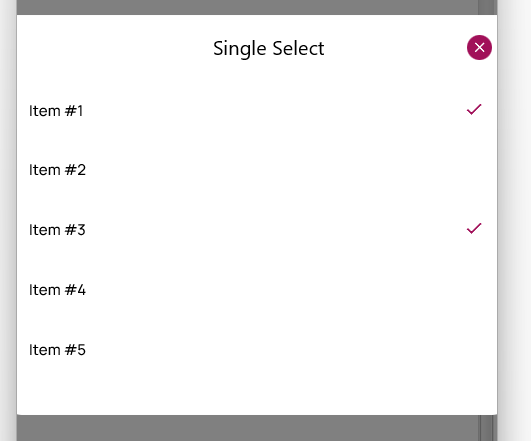
Task: Click light page margin right of dialog
Action: [514, 220]
